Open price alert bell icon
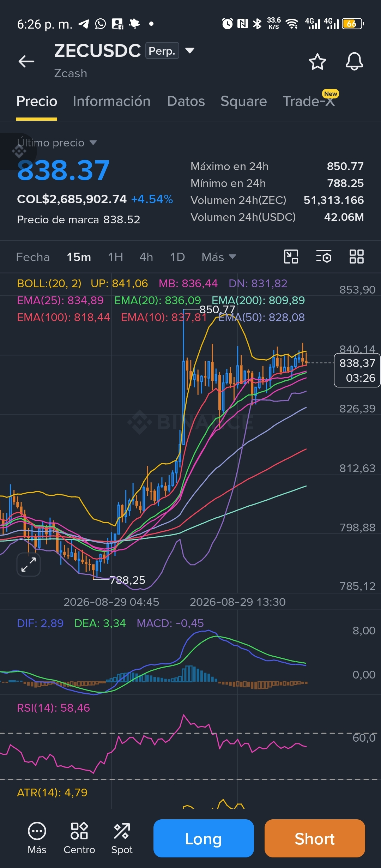 [354, 61]
